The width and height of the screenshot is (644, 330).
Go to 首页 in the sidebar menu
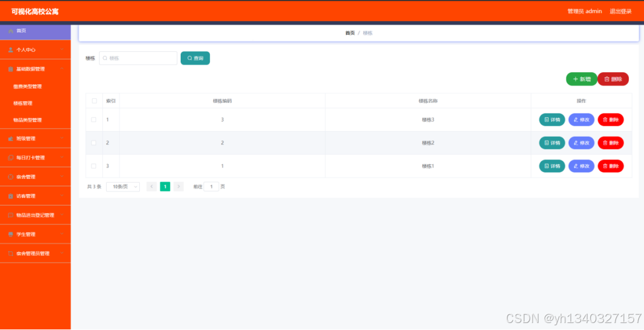pos(36,31)
